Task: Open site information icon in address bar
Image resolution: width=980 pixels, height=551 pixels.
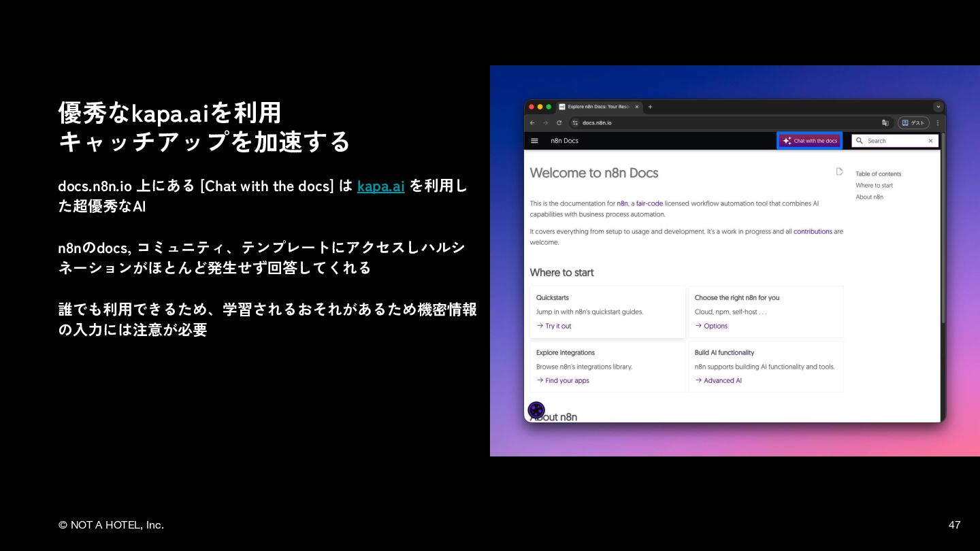Action: (x=575, y=122)
